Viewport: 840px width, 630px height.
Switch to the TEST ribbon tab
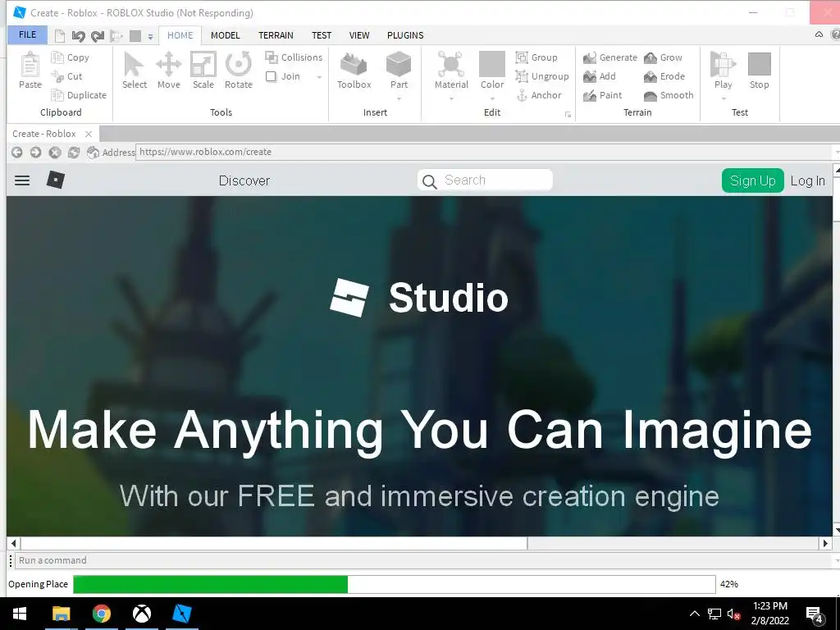[322, 35]
